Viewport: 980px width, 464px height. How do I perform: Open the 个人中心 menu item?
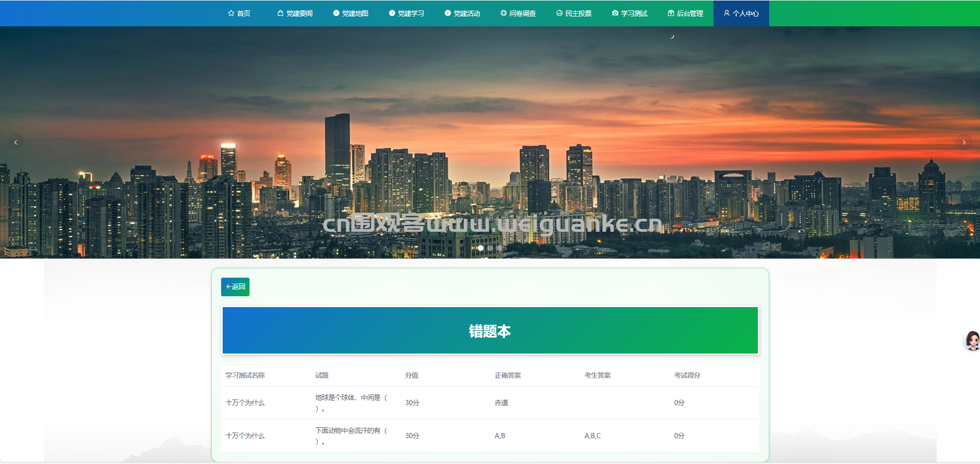coord(741,13)
